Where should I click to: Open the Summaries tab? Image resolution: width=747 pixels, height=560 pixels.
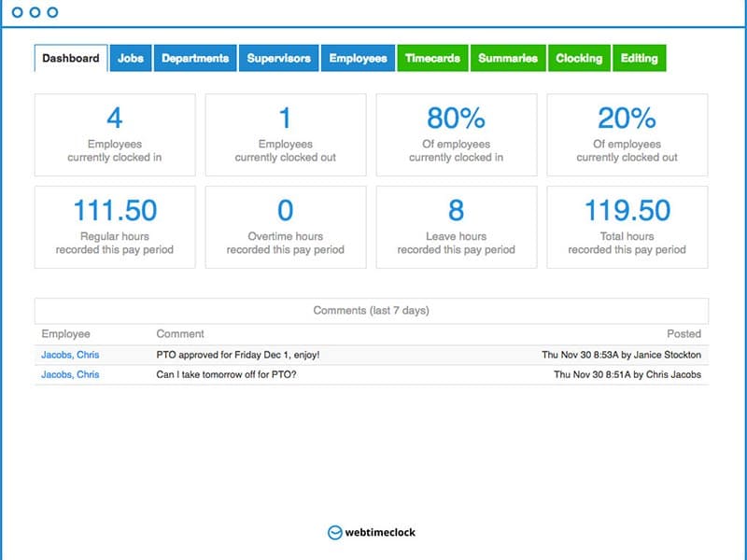(x=508, y=58)
